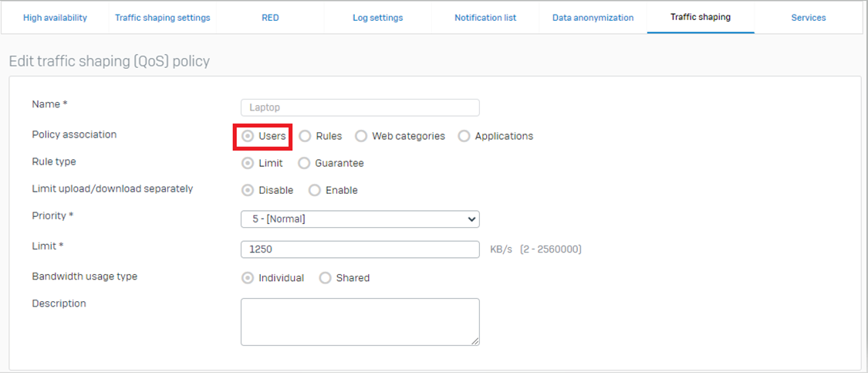
Task: Expand the Priority dropdown
Action: pyautogui.click(x=360, y=219)
